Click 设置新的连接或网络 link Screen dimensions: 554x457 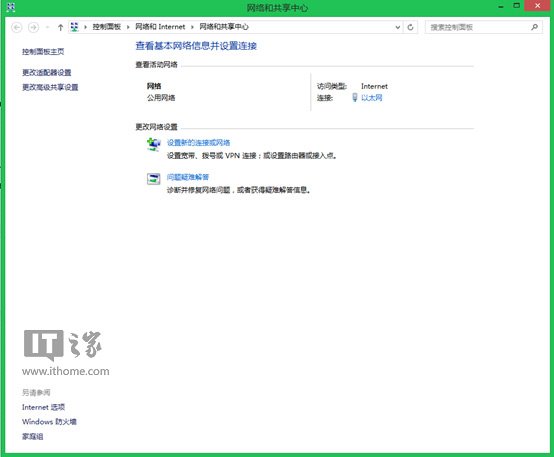[198, 142]
